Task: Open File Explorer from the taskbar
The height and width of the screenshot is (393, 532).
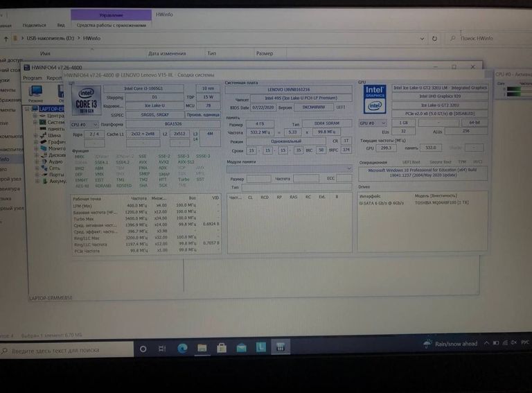Action: point(202,347)
